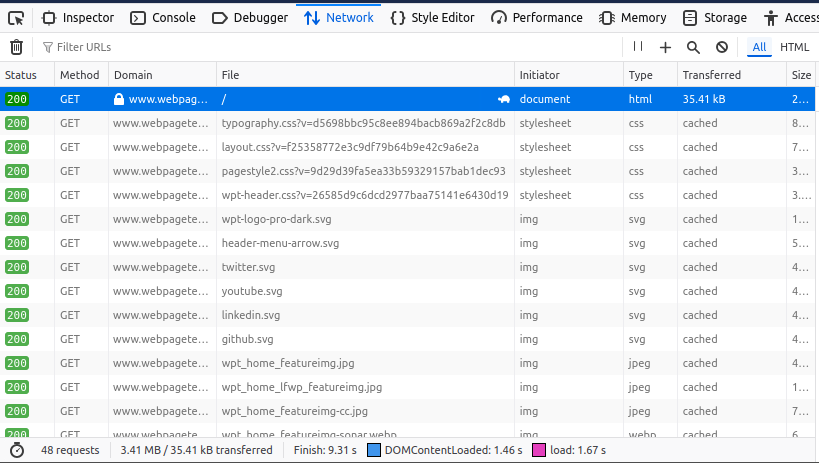Click the 3.41 MB transferred summary

click(x=196, y=450)
